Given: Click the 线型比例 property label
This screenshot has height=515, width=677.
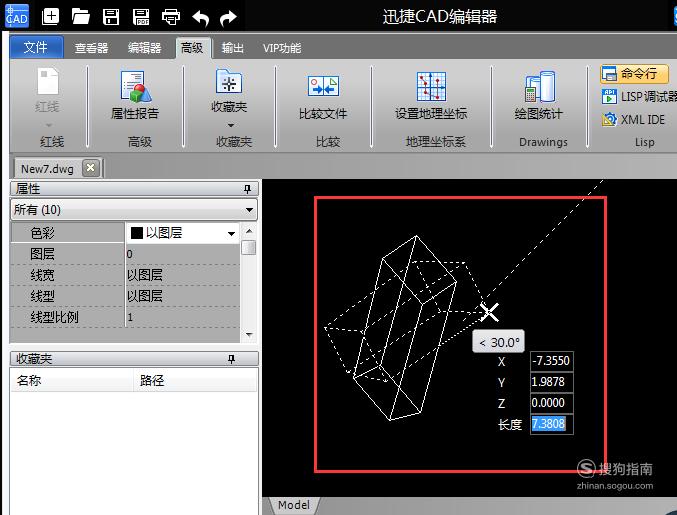Looking at the screenshot, I should tap(54, 317).
